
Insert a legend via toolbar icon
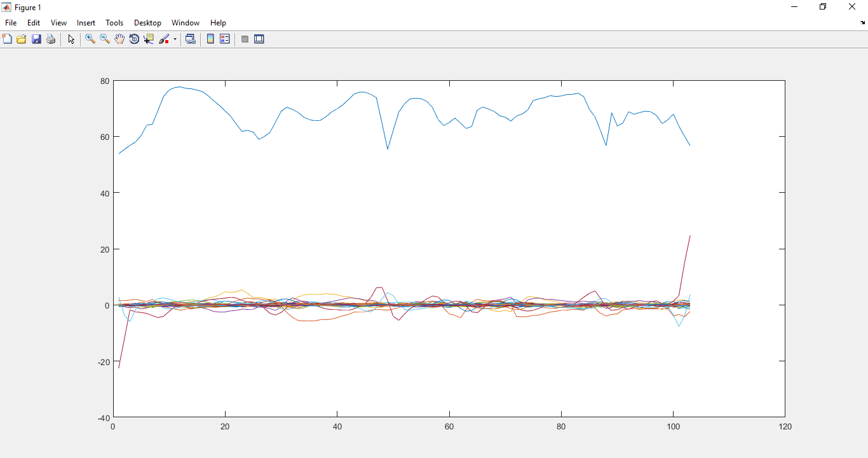point(225,39)
